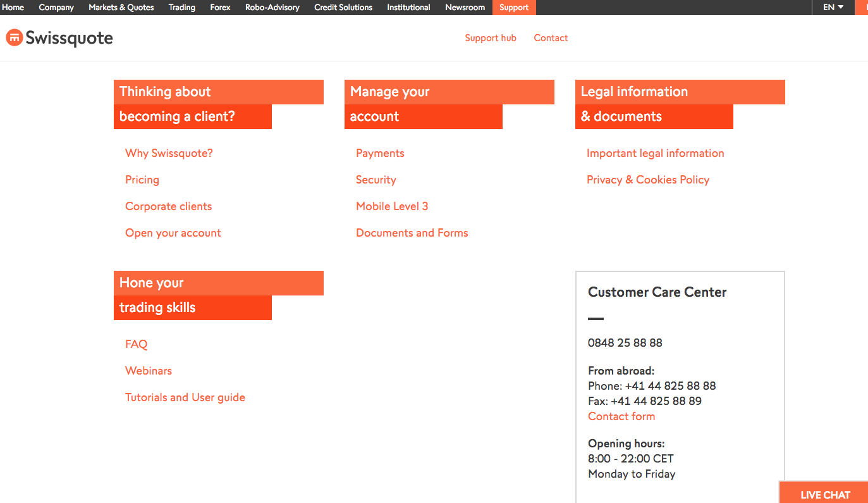Viewport: 868px width, 503px height.
Task: Open the Institutional menu item
Action: tap(408, 8)
